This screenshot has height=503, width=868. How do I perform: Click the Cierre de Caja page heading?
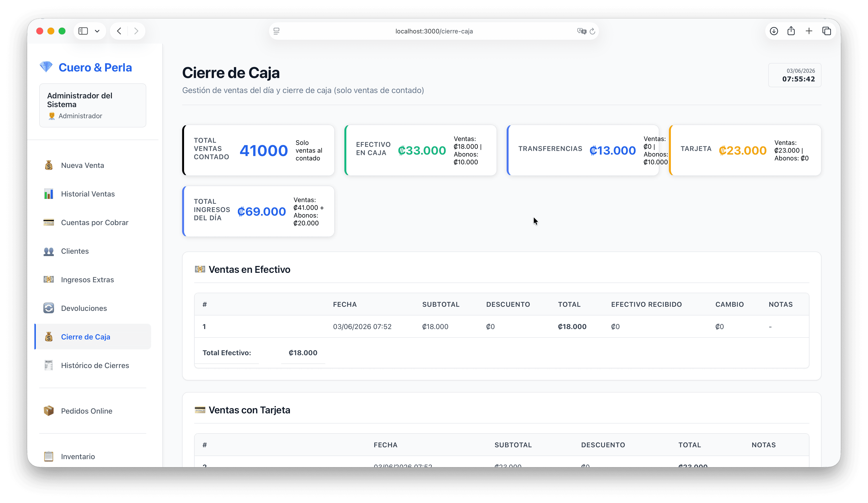click(231, 73)
